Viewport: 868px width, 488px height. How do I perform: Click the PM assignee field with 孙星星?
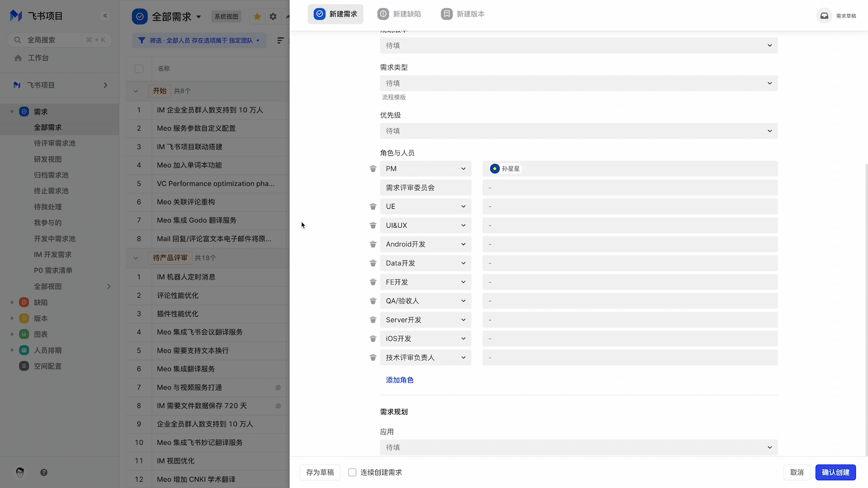point(630,169)
